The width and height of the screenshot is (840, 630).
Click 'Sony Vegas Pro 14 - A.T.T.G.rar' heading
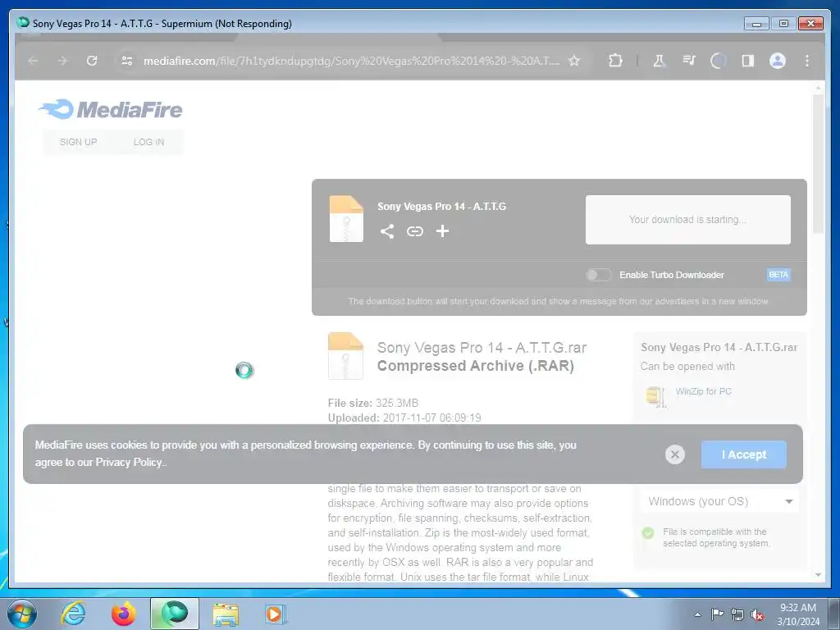(482, 348)
